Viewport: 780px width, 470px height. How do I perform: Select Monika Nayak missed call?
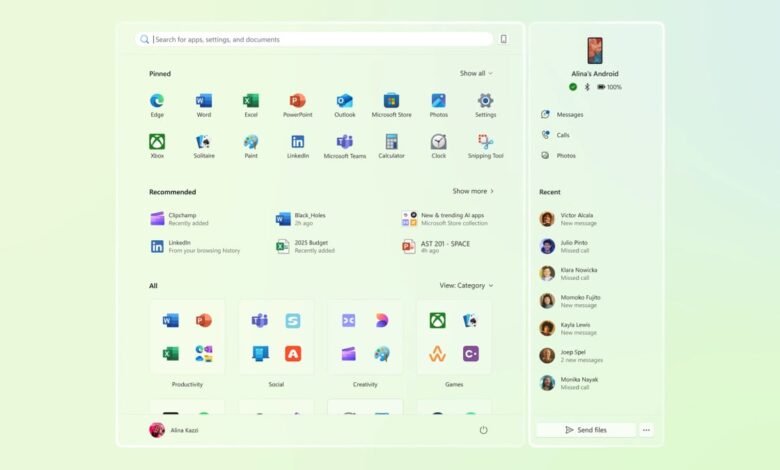coord(569,383)
